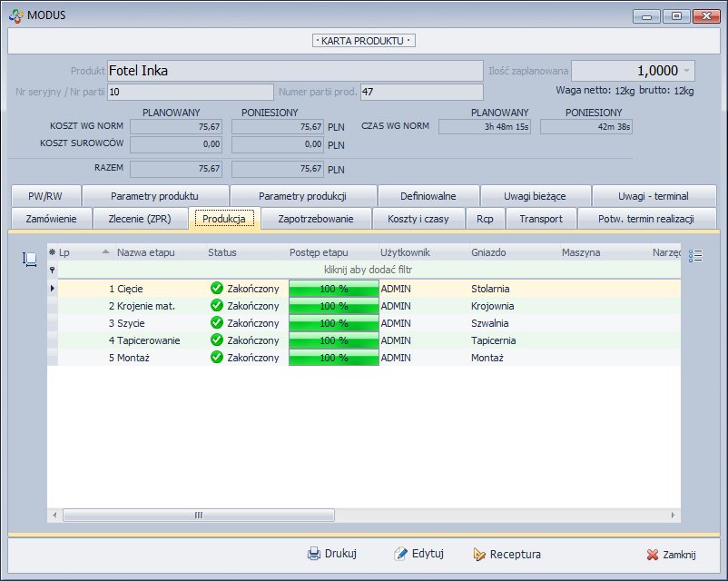The height and width of the screenshot is (581, 728).
Task: Click the Edytuj pencil icon
Action: coord(400,554)
